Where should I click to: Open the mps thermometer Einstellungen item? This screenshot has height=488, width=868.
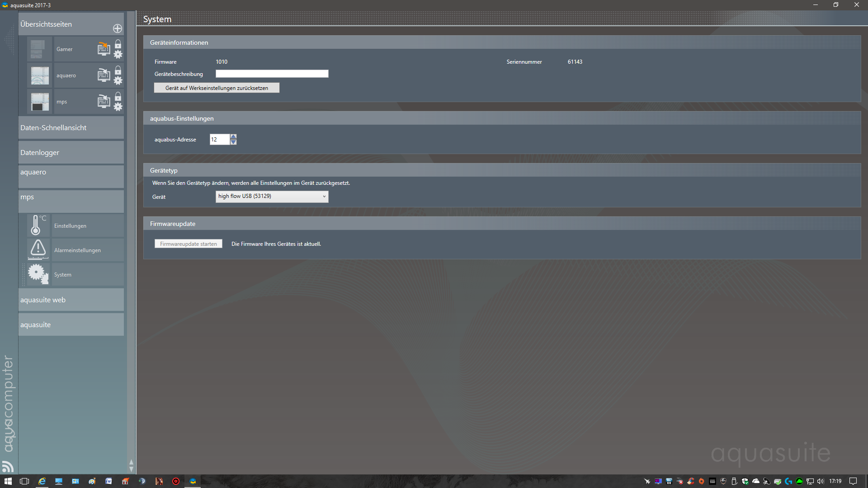(x=70, y=225)
